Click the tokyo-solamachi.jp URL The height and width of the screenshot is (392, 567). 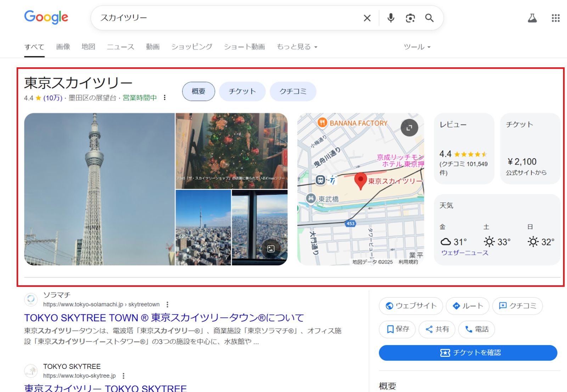[101, 304]
